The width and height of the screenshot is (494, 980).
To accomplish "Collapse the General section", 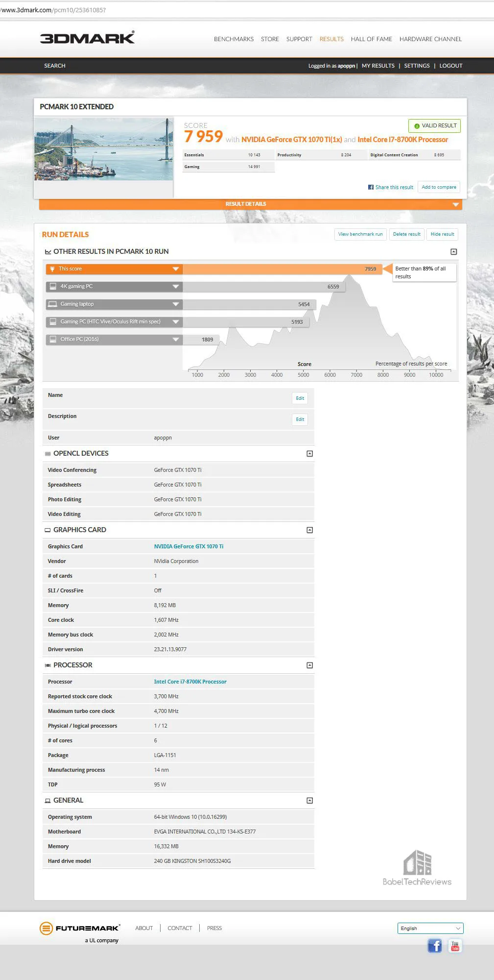I will [x=309, y=801].
